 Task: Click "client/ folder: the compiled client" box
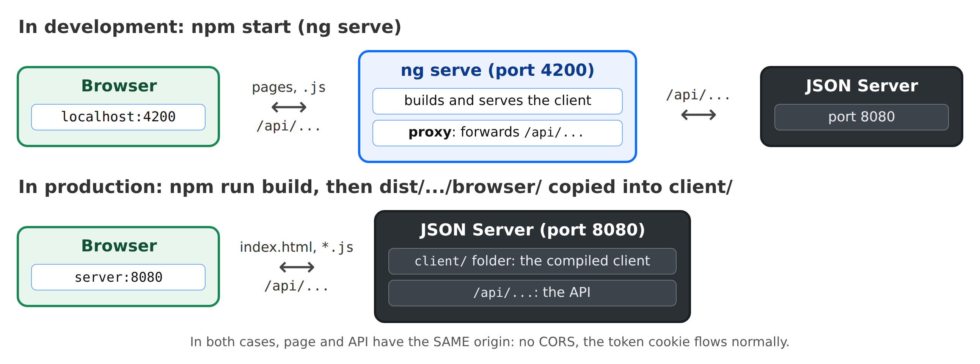point(532,261)
